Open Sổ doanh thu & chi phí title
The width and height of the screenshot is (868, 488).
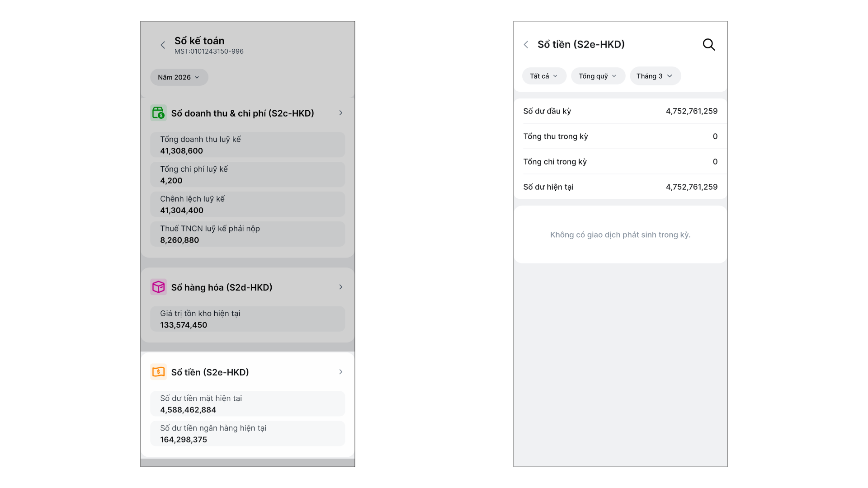pyautogui.click(x=242, y=113)
